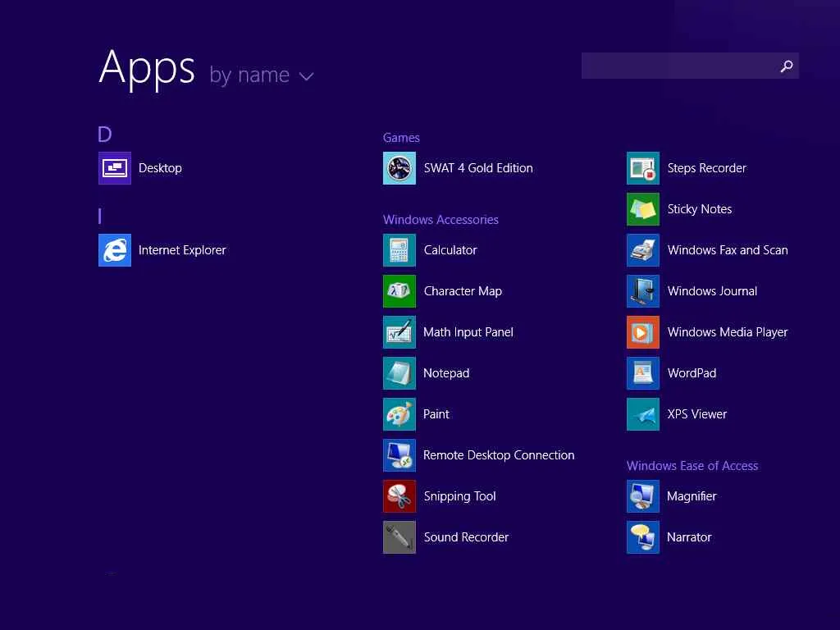Open the Paint app icon
840x630 pixels.
[399, 414]
